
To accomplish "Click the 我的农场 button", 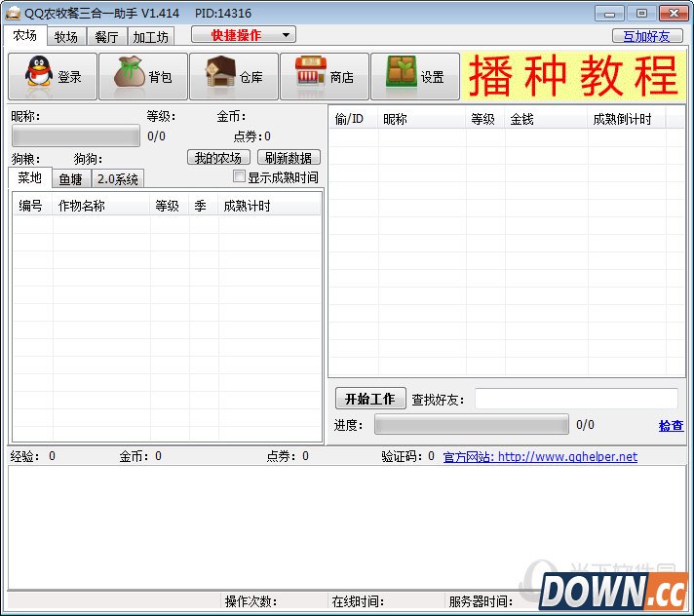I will tap(218, 157).
